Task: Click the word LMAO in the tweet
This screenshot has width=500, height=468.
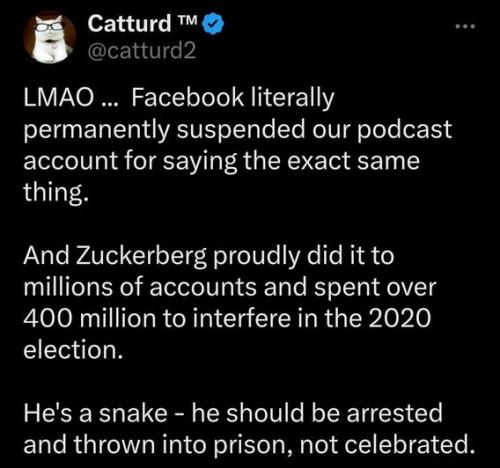Action: click(58, 98)
